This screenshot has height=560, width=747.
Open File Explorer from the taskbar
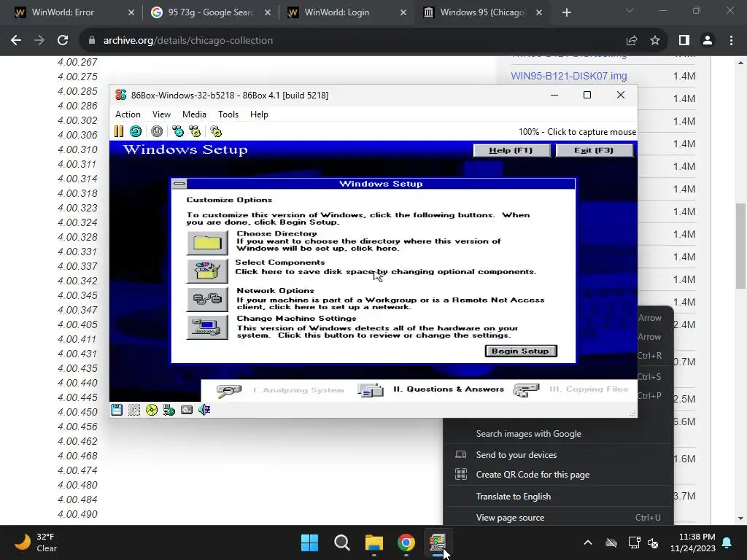(x=374, y=542)
